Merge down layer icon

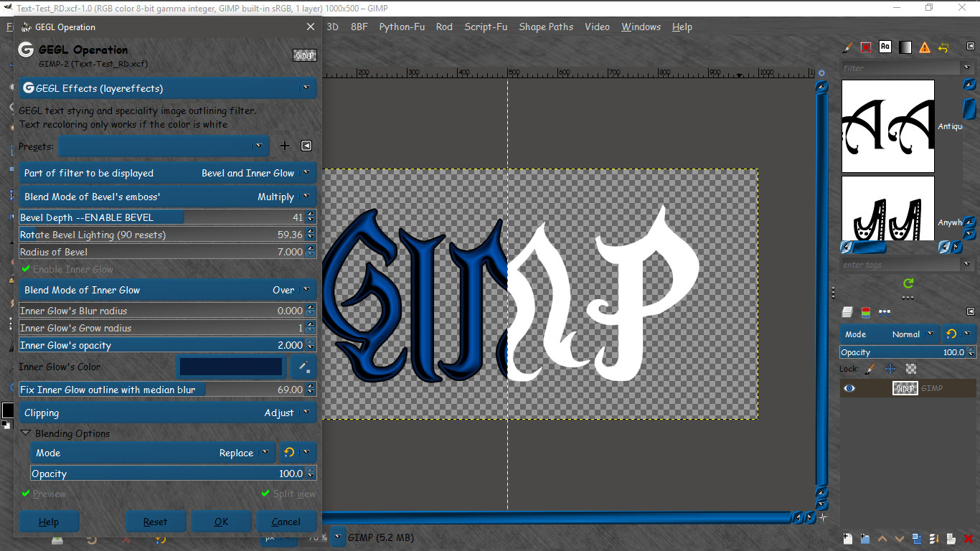point(935,538)
